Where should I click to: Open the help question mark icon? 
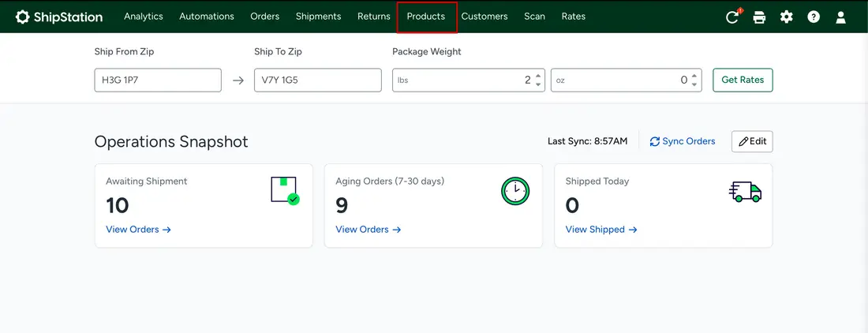click(x=814, y=17)
